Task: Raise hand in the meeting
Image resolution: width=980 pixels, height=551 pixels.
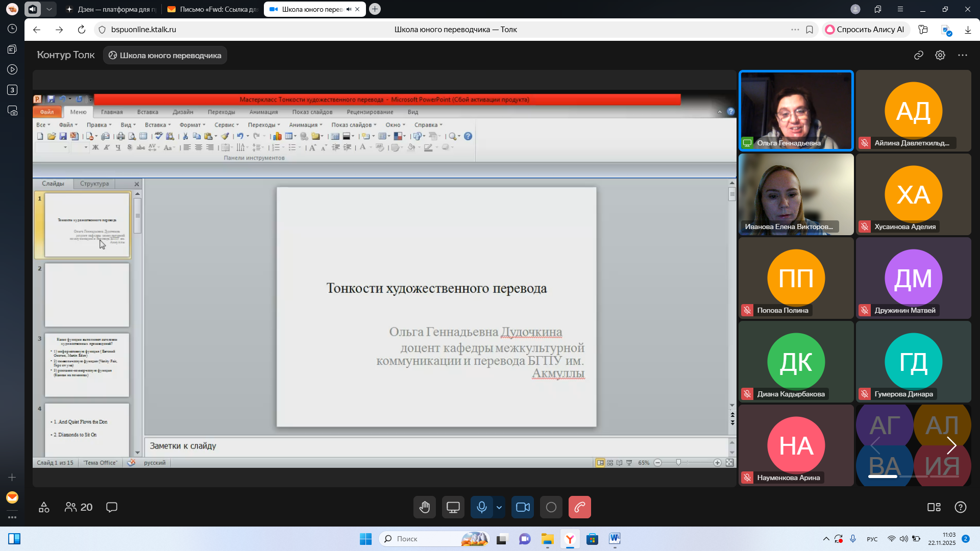Action: (425, 507)
